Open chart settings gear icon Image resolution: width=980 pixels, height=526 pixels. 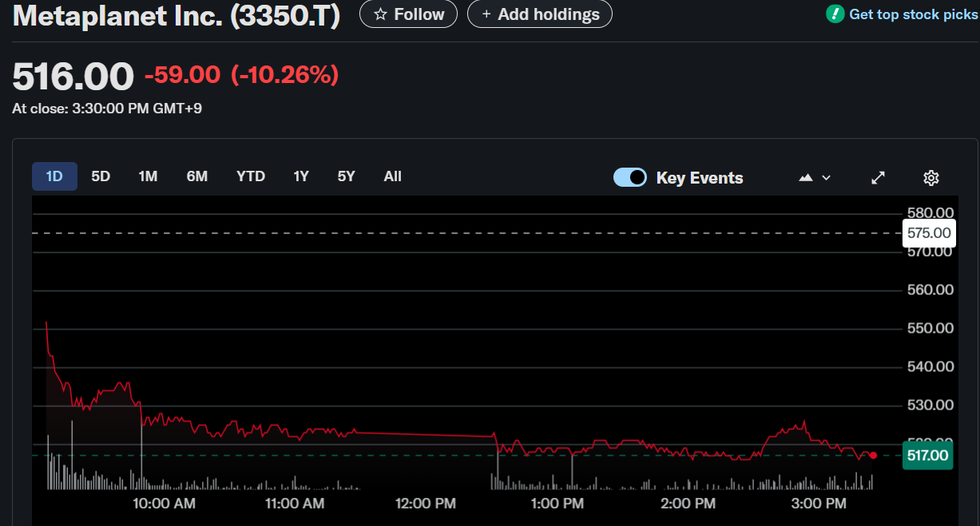[930, 178]
